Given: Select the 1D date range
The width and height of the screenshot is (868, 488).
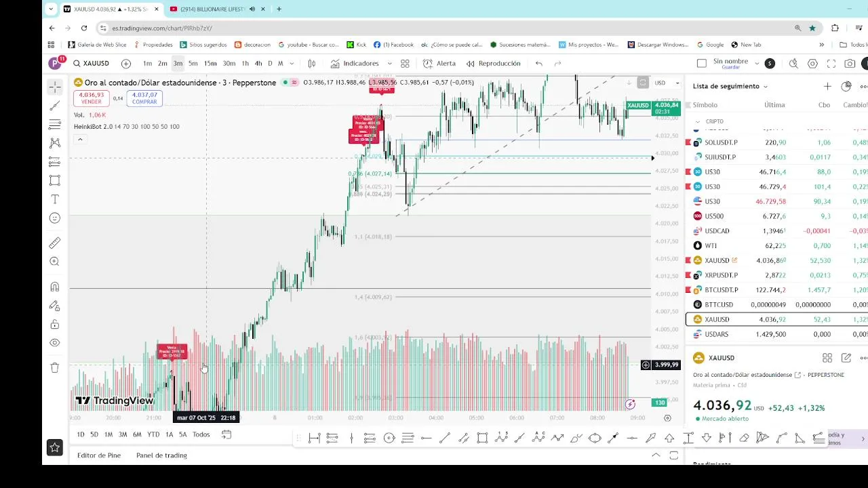Looking at the screenshot, I should pos(81,434).
